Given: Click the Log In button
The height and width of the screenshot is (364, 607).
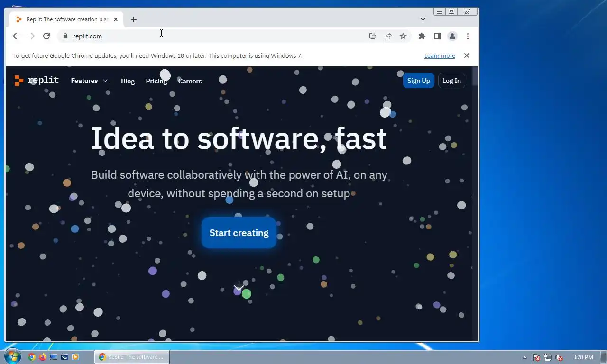Looking at the screenshot, I should [451, 81].
